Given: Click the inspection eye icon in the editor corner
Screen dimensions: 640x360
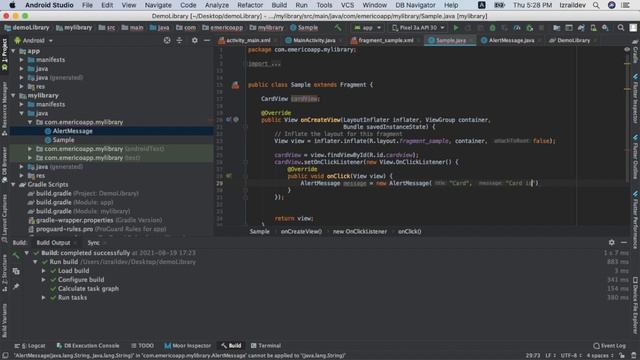Looking at the screenshot, I should click(627, 49).
